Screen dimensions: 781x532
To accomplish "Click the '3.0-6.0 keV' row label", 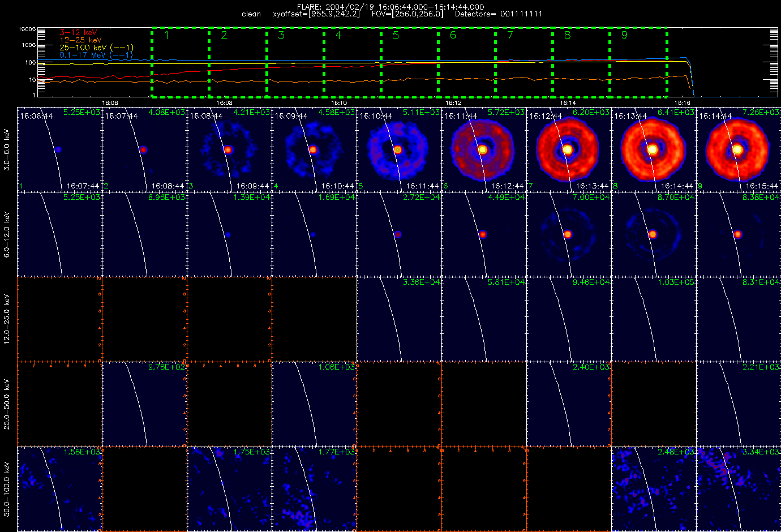I will point(7,150).
